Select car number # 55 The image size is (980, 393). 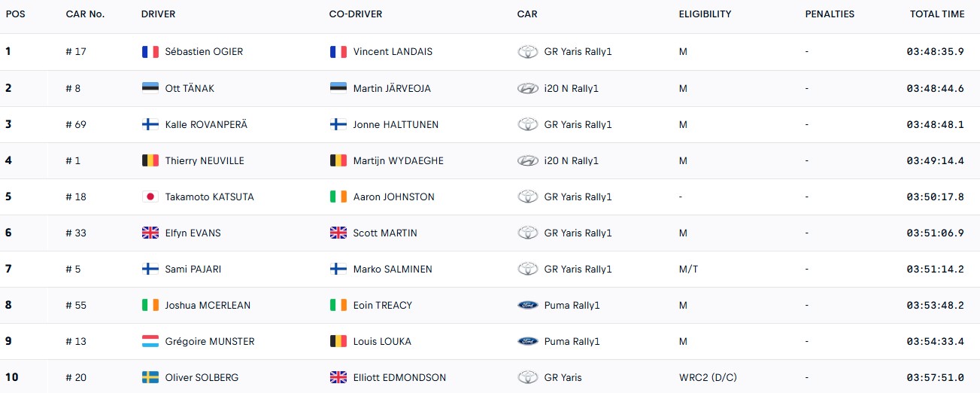coord(76,305)
